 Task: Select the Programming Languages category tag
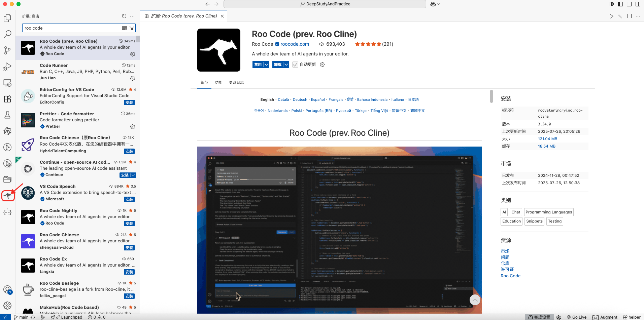tap(549, 212)
